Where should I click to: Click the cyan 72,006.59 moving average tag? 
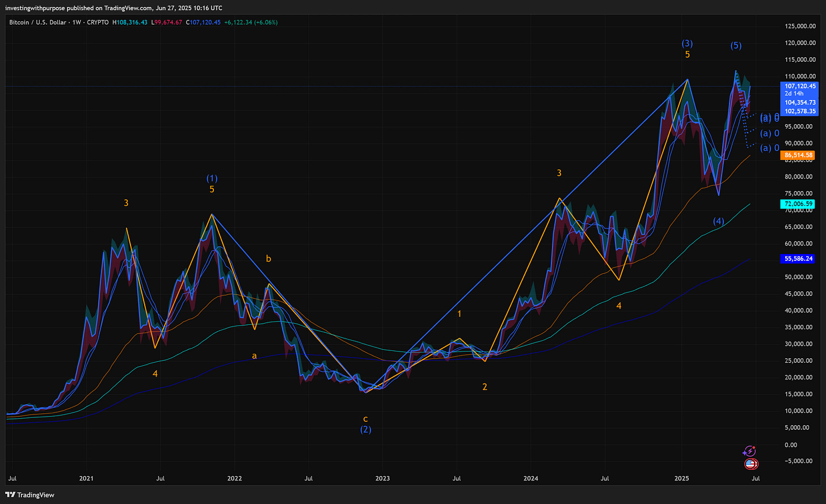[798, 204]
